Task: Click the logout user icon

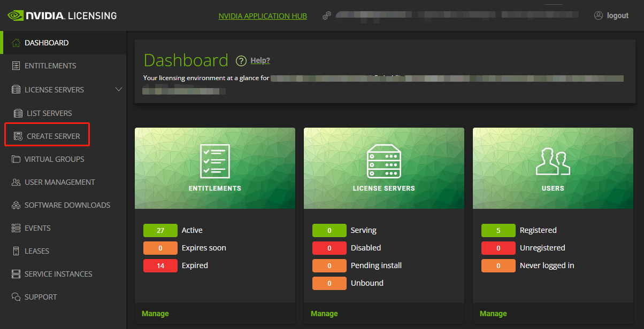Action: pos(599,15)
